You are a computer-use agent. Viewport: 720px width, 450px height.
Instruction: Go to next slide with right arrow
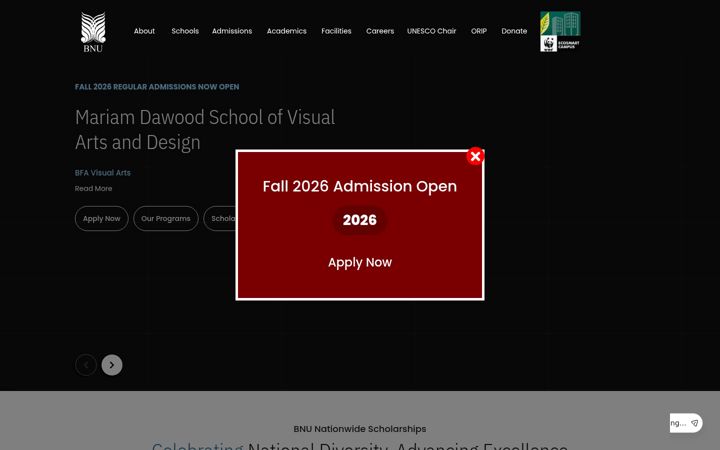[112, 365]
